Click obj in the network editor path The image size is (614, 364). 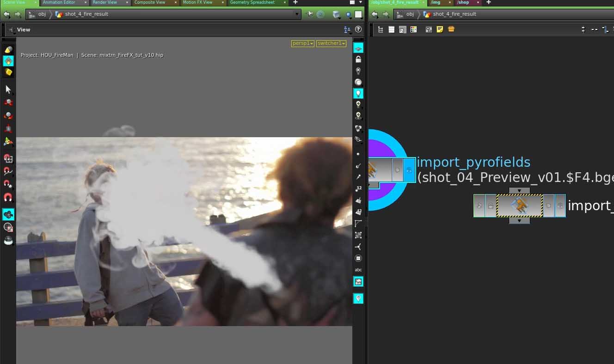(410, 14)
